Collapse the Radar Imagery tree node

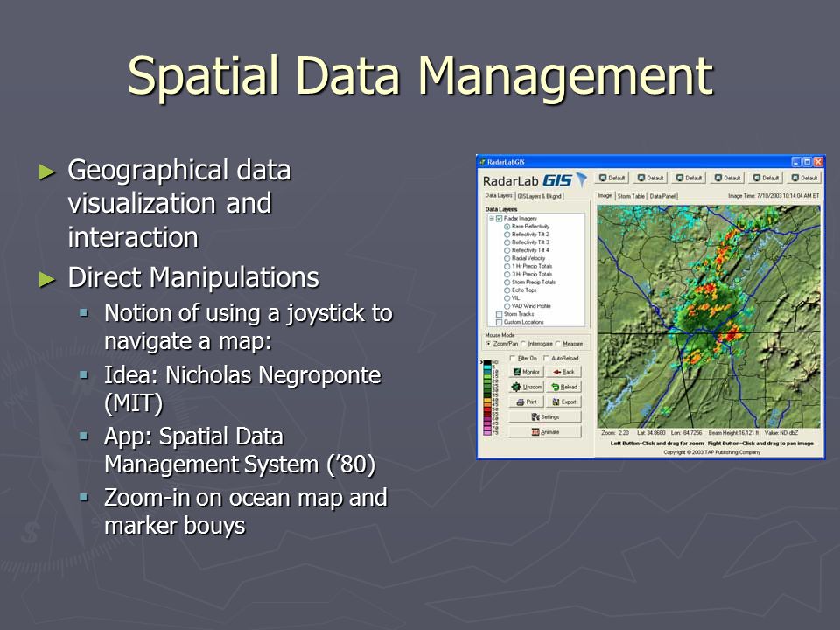491,219
